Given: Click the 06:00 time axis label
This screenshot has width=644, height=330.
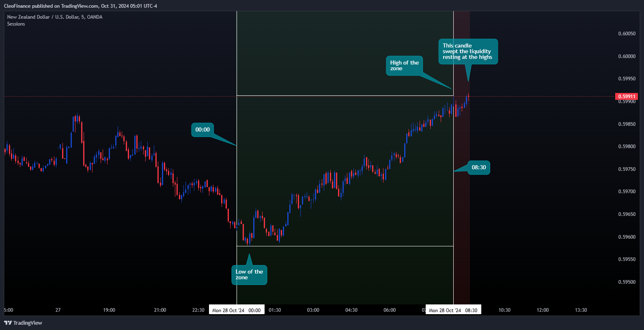Looking at the screenshot, I should [390, 310].
